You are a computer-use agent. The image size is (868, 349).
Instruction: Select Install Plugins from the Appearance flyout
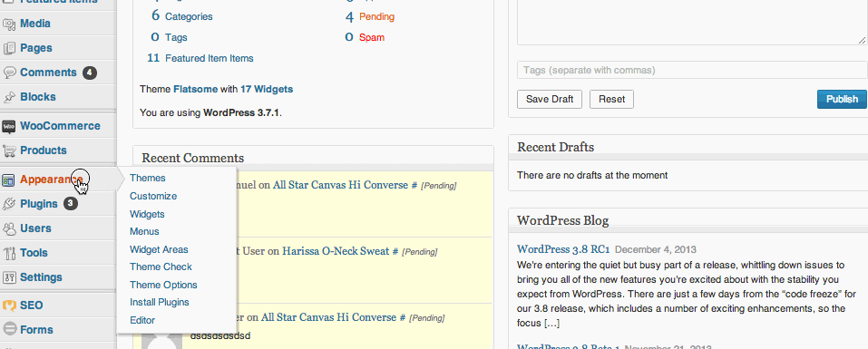(160, 303)
